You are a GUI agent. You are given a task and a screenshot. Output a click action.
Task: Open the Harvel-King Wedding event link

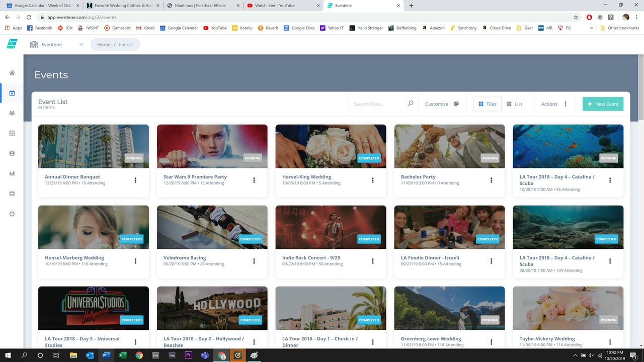[306, 176]
